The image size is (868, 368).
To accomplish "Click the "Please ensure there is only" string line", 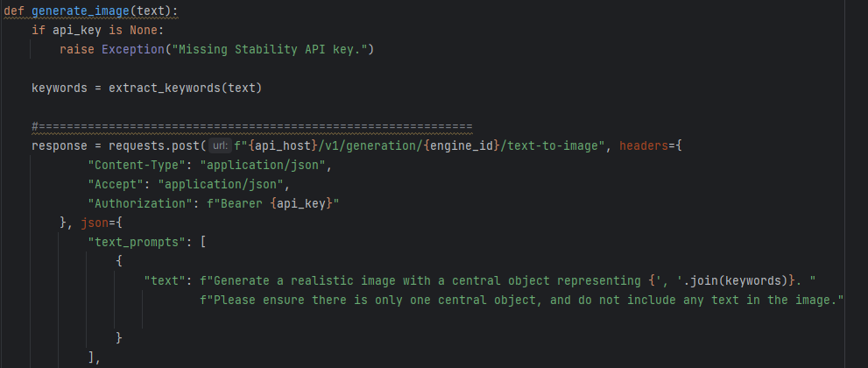I will (521, 300).
